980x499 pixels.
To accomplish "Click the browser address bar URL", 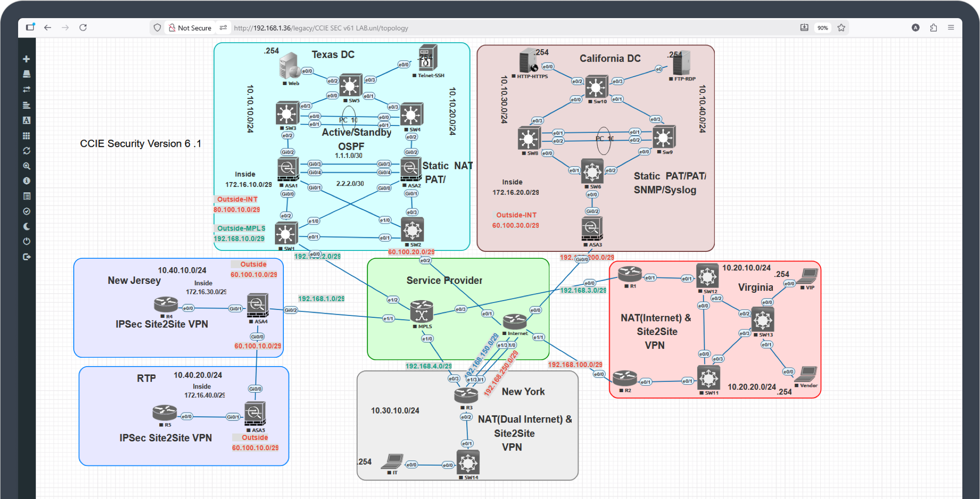I will [x=320, y=28].
